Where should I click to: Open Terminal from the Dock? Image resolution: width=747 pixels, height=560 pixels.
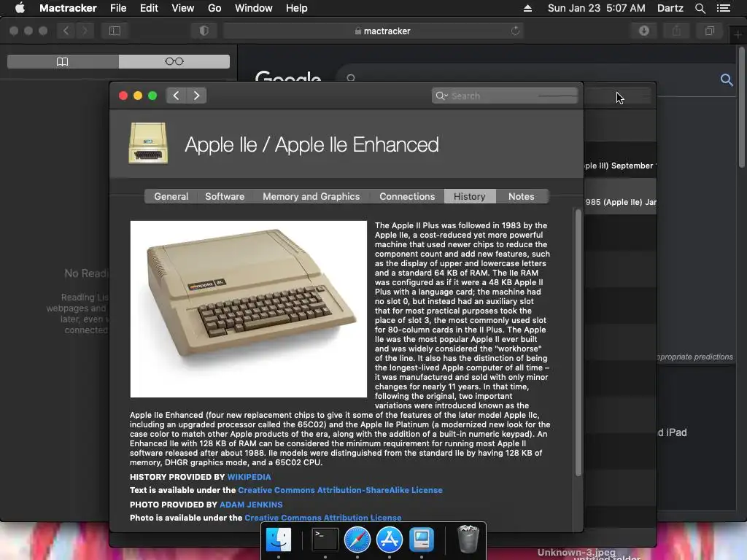click(325, 540)
